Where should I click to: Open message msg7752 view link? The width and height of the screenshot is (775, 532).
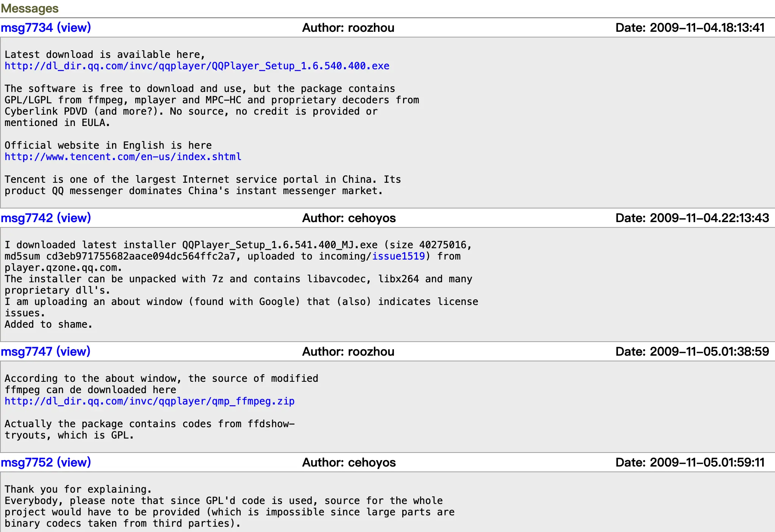46,462
